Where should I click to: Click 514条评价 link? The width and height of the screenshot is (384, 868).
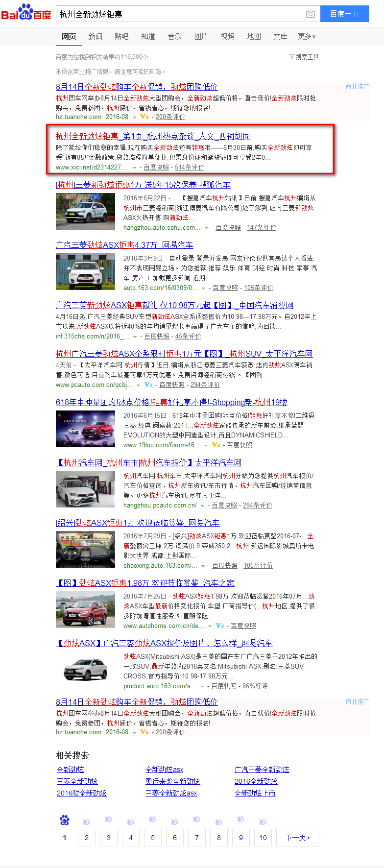tap(190, 168)
